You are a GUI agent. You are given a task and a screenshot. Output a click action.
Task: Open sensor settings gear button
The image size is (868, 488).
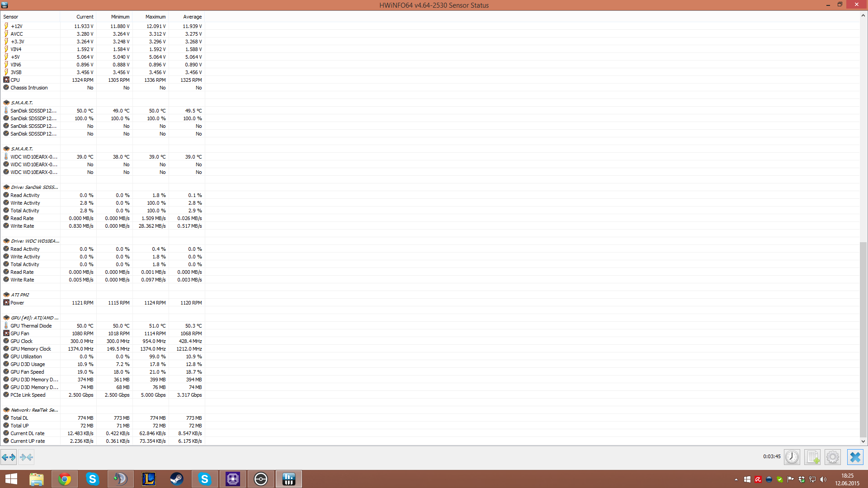pyautogui.click(x=832, y=457)
